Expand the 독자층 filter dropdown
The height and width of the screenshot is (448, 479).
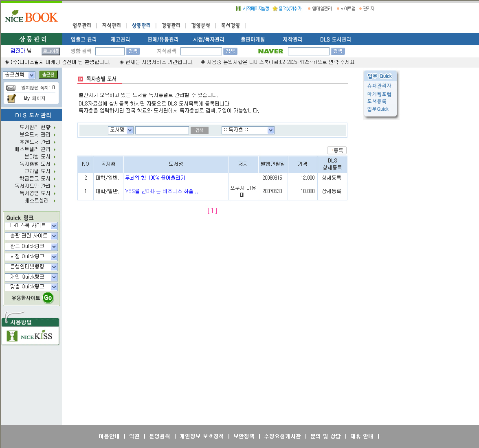[248, 130]
